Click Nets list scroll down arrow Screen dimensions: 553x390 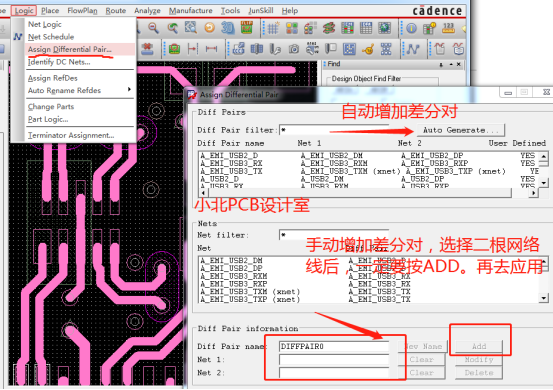click(543, 298)
